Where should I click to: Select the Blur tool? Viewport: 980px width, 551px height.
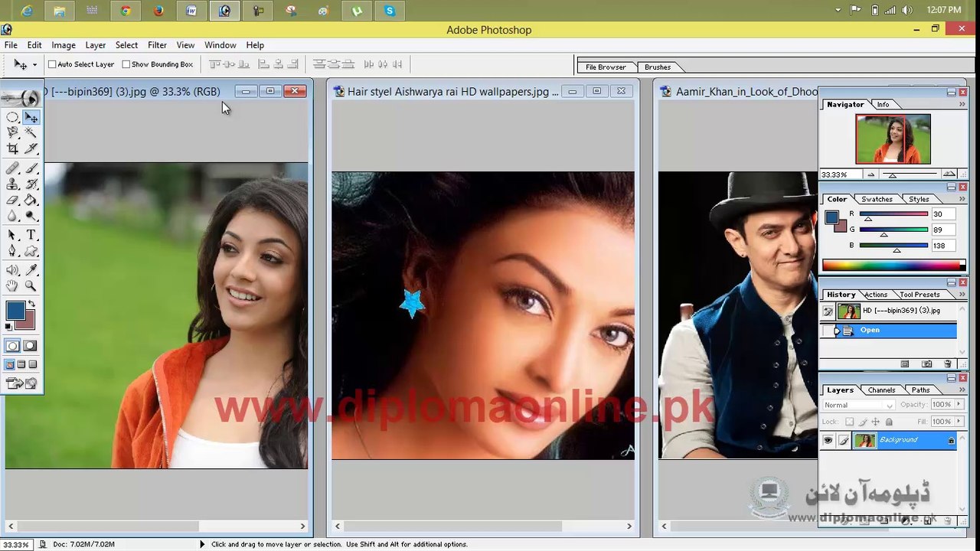(x=13, y=216)
